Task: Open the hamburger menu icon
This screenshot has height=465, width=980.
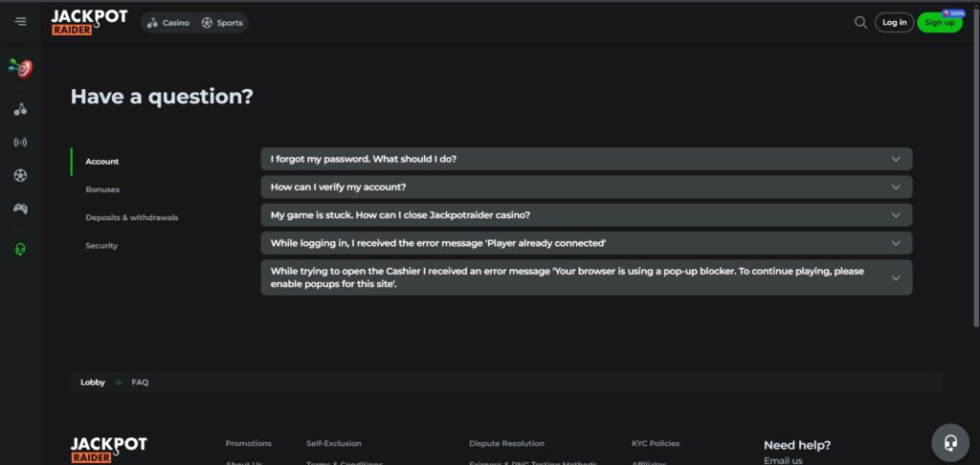Action: tap(21, 22)
